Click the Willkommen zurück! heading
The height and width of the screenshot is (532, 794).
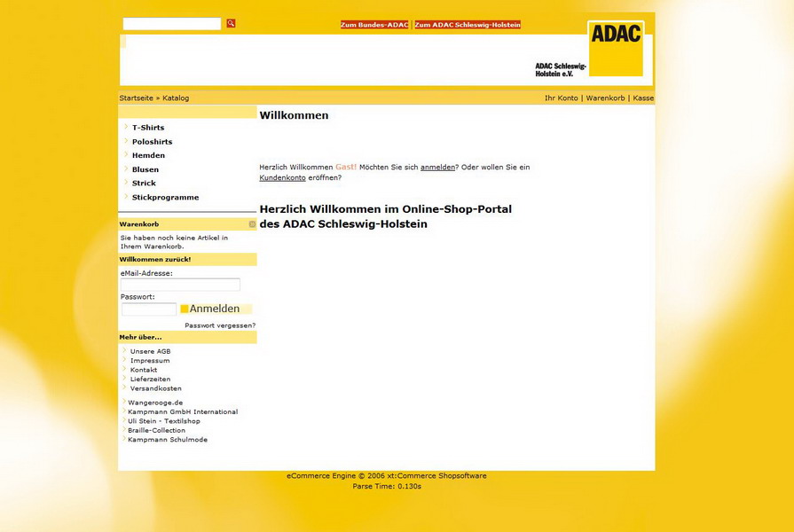tap(155, 259)
